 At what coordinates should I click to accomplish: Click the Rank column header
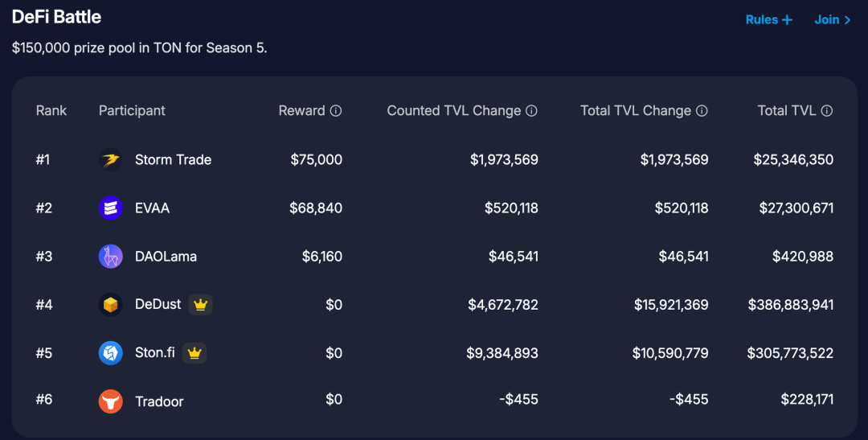[51, 111]
